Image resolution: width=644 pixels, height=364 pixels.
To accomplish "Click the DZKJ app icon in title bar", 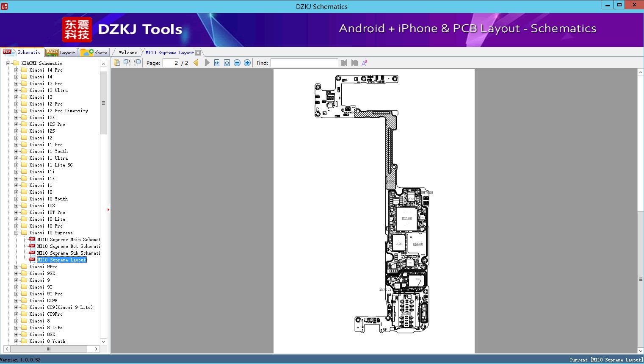I will tap(5, 6).
